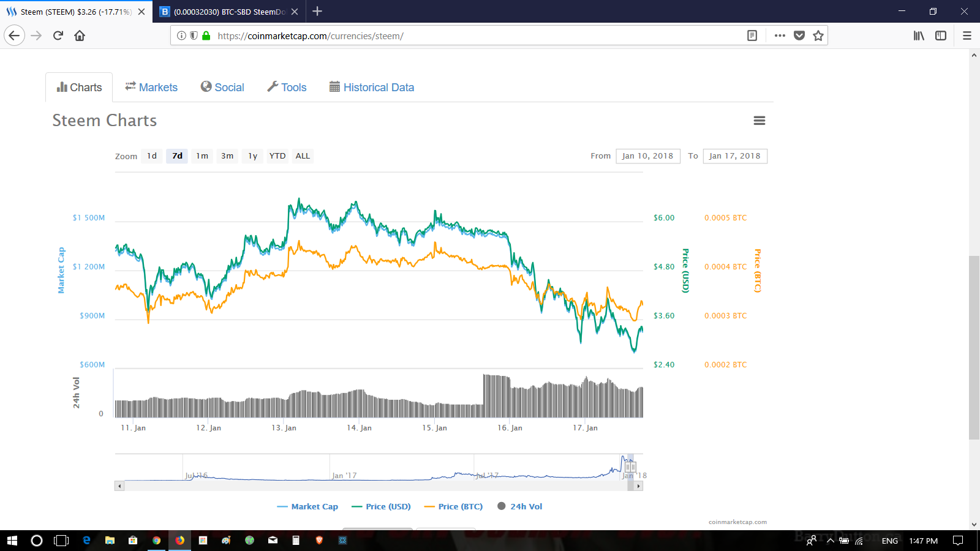Open Microsoft Store from the taskbar
Viewport: 980px width, 551px height.
tap(133, 541)
